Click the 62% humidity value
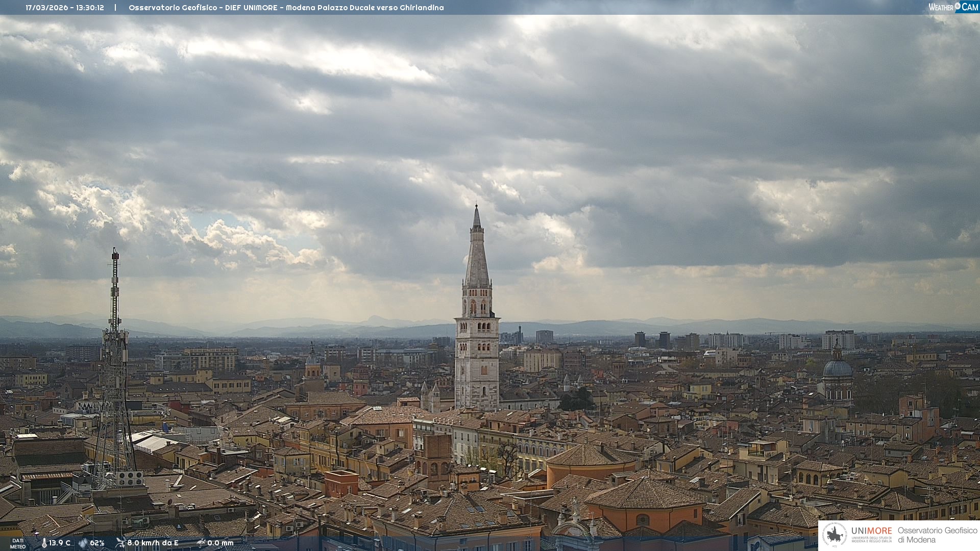This screenshot has width=980, height=551. pos(97,543)
